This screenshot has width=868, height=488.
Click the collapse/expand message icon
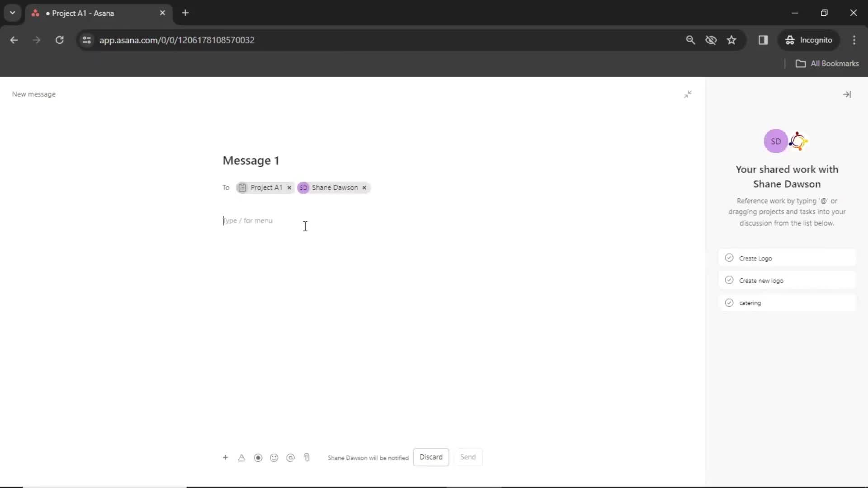[687, 94]
